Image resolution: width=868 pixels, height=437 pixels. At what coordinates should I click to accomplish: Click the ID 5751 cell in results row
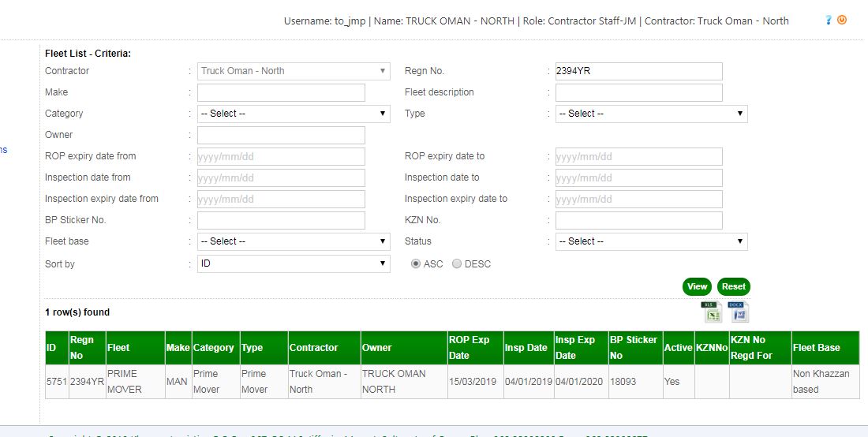pyautogui.click(x=51, y=382)
